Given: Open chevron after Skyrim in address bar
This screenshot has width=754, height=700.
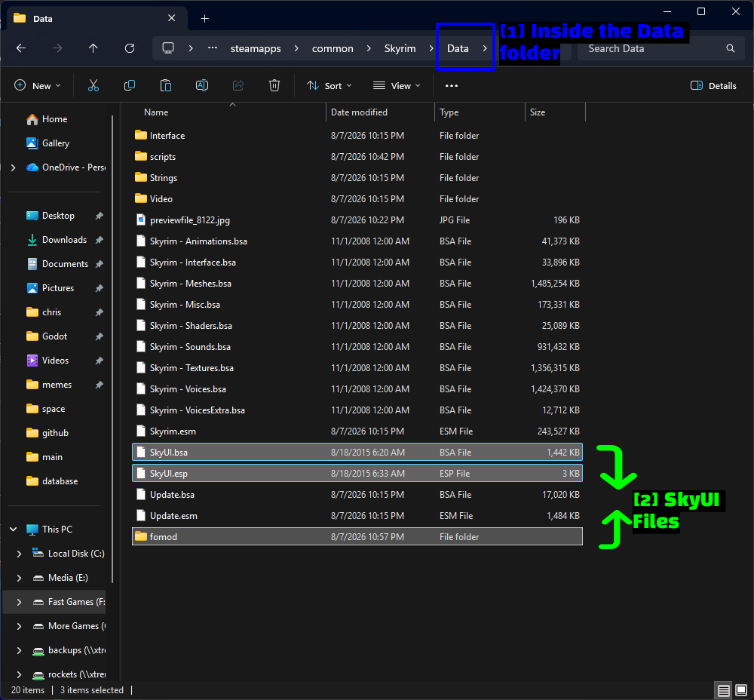Looking at the screenshot, I should [x=431, y=48].
